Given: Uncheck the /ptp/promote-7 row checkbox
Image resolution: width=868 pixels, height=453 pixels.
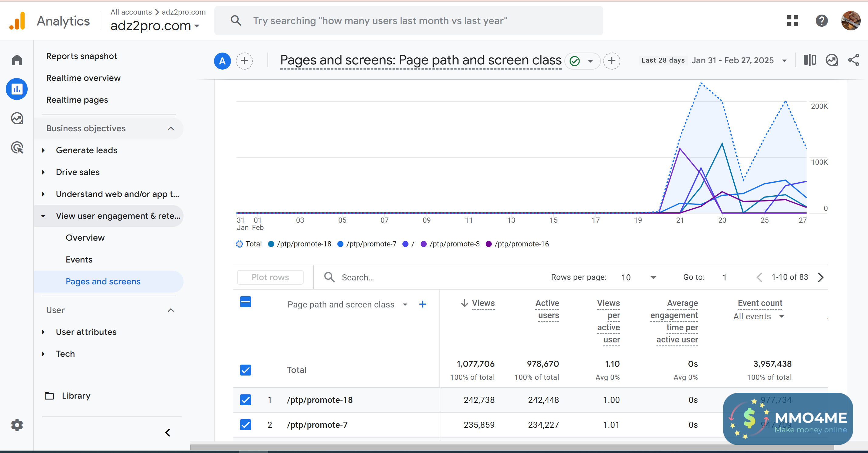Looking at the screenshot, I should 245,425.
